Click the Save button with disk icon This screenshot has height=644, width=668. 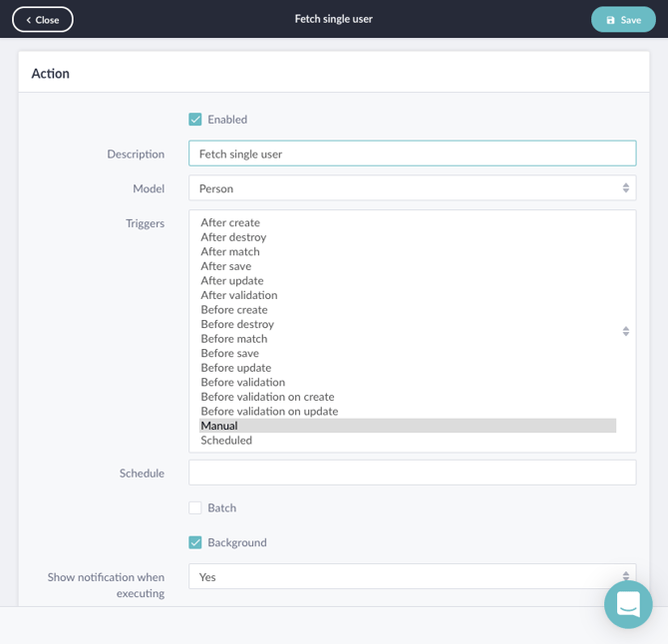click(x=623, y=20)
